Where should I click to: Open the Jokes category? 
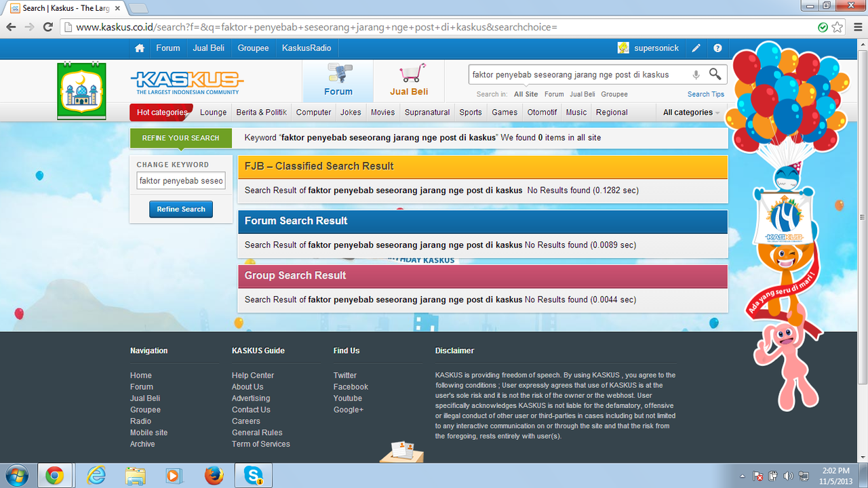351,113
